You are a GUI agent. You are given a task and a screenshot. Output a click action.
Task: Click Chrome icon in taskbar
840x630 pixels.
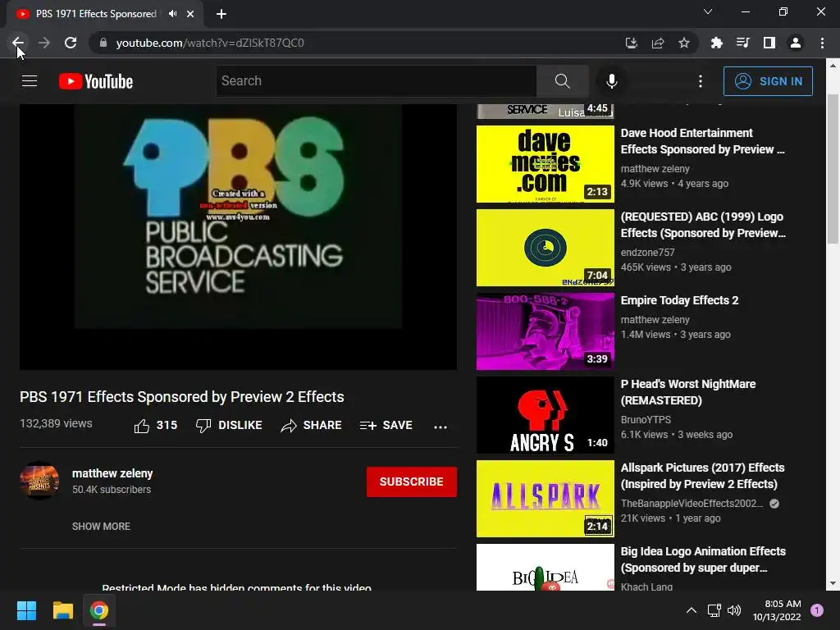(98, 610)
